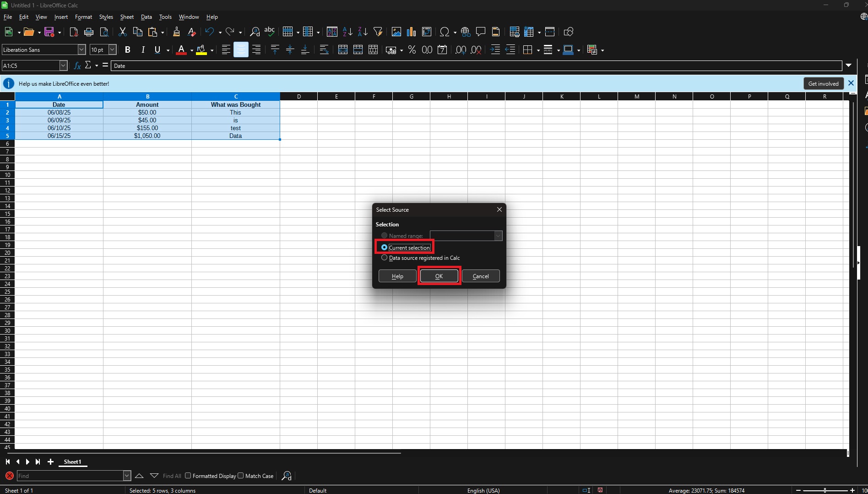868x494 pixels.
Task: Confirm with the OK button
Action: [439, 276]
